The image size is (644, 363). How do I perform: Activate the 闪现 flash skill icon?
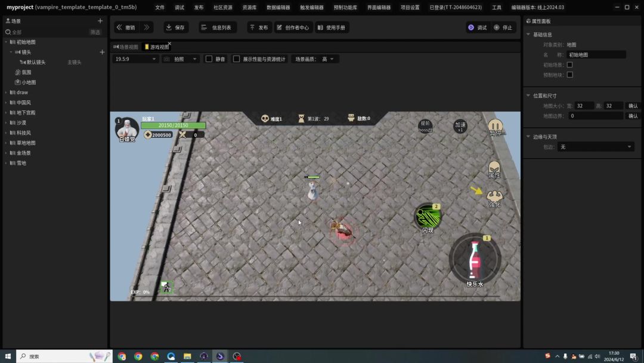[427, 217]
